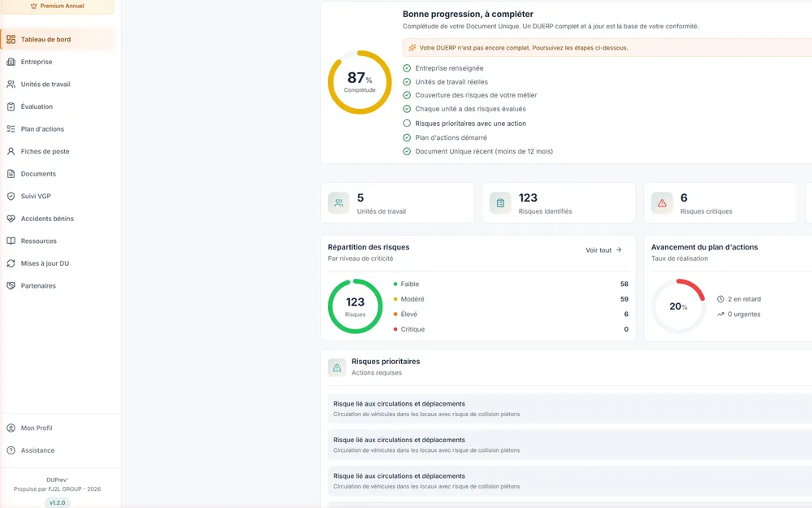Open the Entreprise menu entry
This screenshot has height=508, width=812.
point(57,62)
